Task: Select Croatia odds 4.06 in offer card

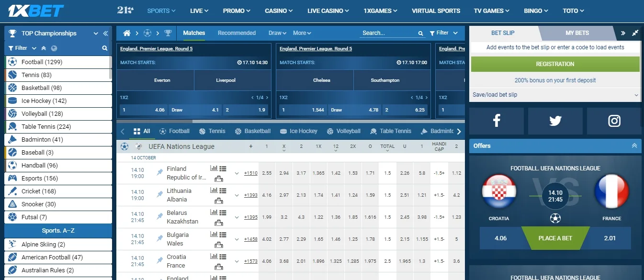Action: point(500,238)
